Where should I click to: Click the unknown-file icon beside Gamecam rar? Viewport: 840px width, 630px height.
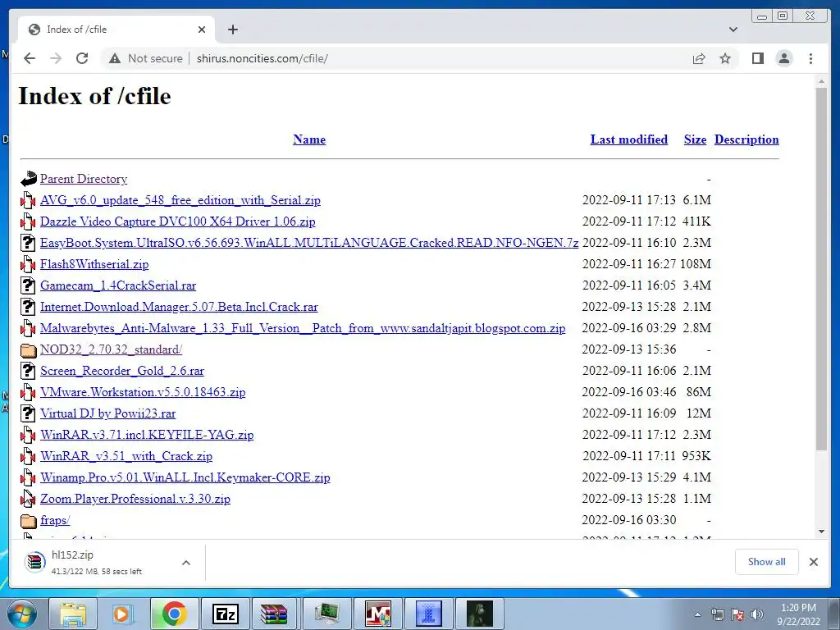28,285
